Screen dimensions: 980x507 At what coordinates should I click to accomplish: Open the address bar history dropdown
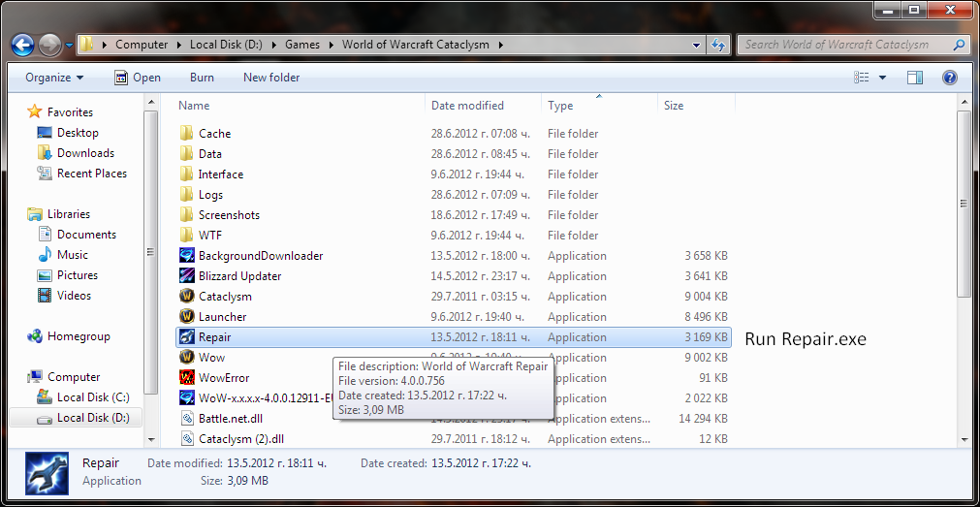point(697,45)
